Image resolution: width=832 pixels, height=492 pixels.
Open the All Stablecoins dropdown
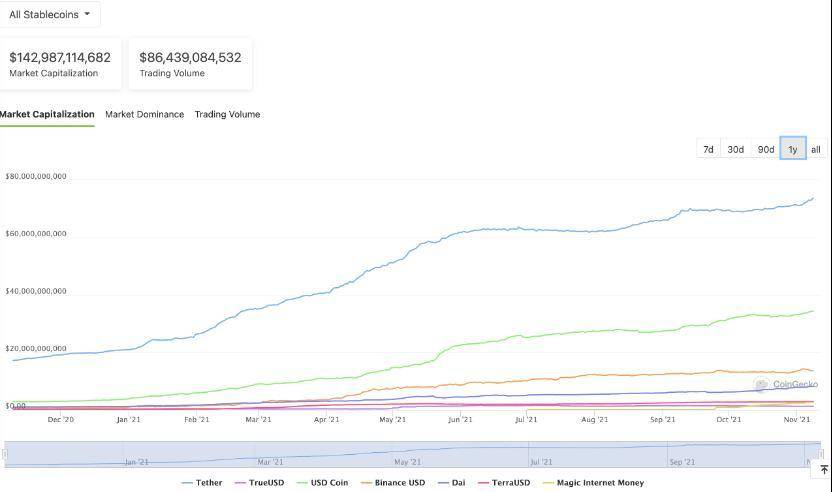pyautogui.click(x=49, y=14)
